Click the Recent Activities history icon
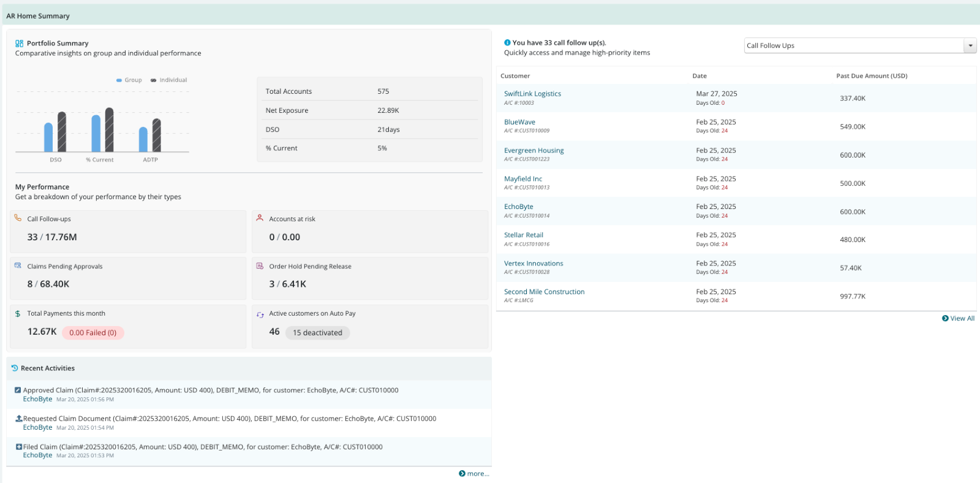Screen dimensions: 980x483 tap(15, 368)
